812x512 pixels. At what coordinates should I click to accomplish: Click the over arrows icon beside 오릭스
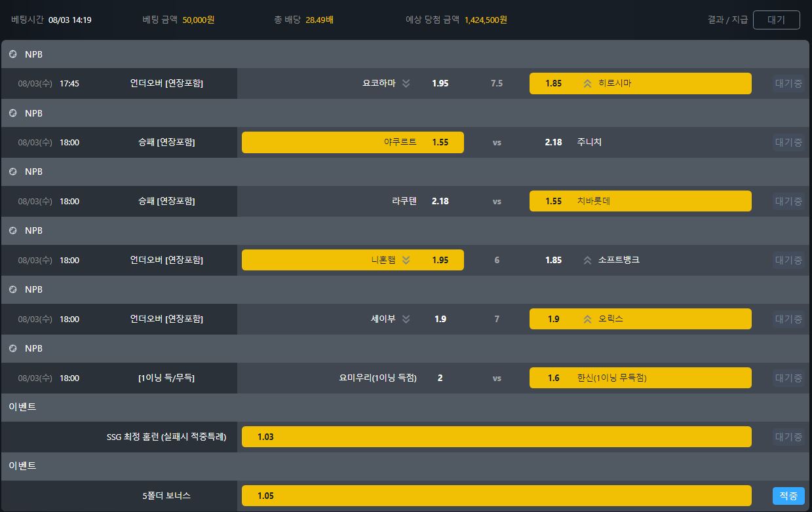click(587, 319)
